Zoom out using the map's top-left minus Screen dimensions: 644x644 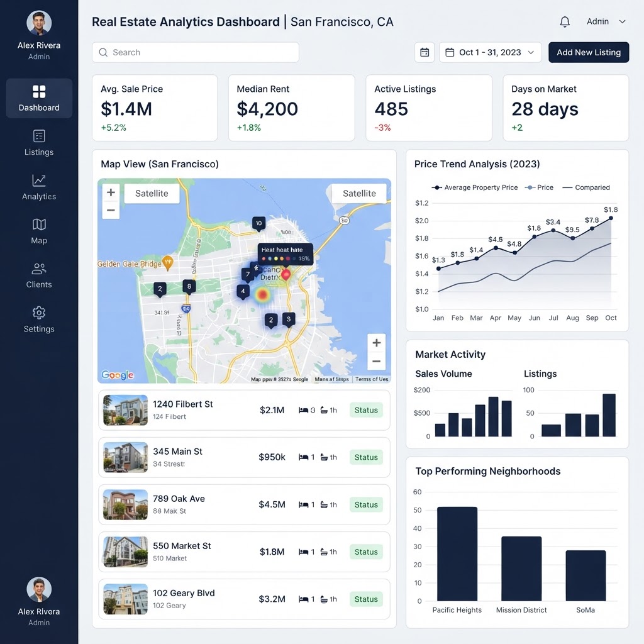(111, 210)
